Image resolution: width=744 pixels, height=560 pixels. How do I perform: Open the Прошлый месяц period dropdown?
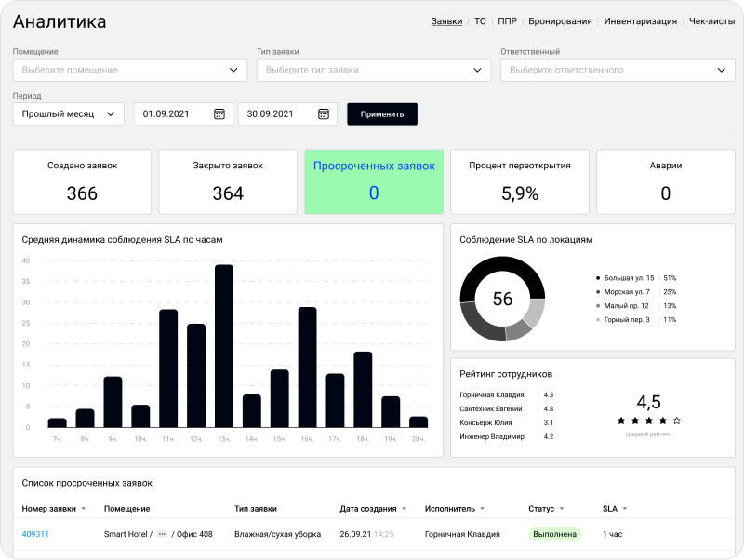tap(111, 114)
